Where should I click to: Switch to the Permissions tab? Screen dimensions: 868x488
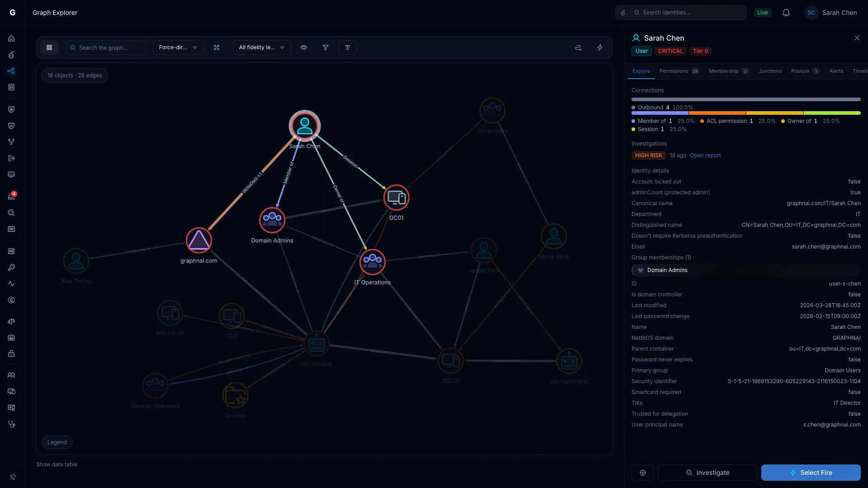(679, 71)
